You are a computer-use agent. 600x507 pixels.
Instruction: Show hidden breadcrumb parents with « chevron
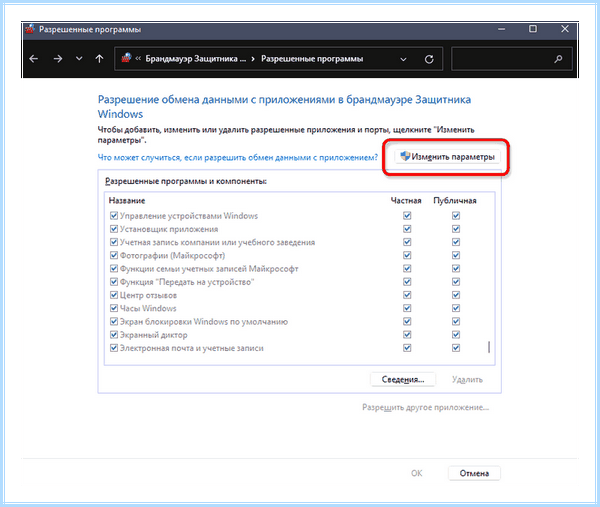(x=138, y=59)
